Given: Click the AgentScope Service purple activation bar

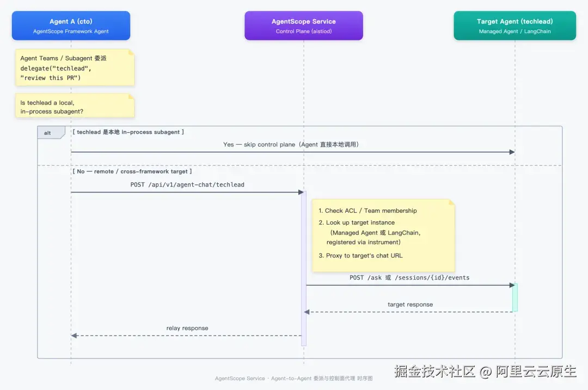Looking at the screenshot, I should point(304,268).
